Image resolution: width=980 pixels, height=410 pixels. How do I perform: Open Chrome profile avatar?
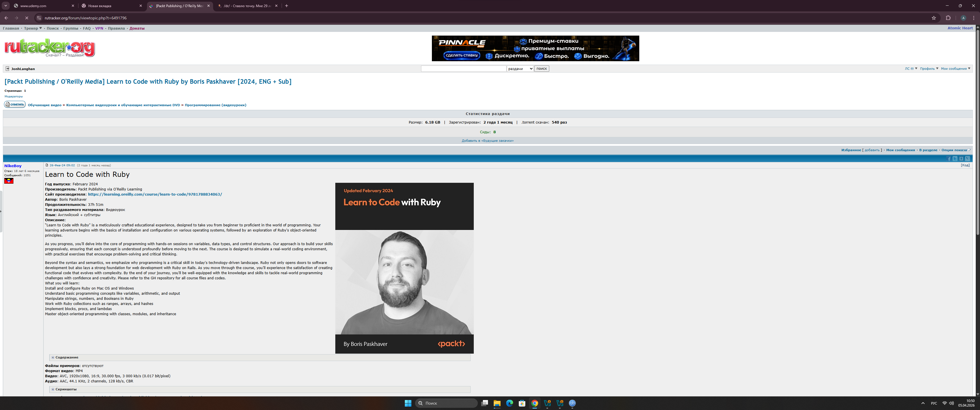(x=963, y=18)
